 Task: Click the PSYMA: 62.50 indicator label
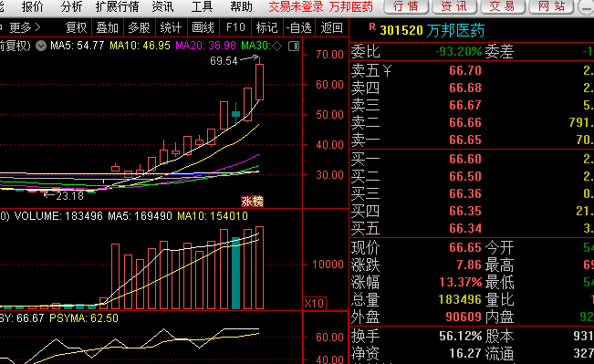click(84, 318)
